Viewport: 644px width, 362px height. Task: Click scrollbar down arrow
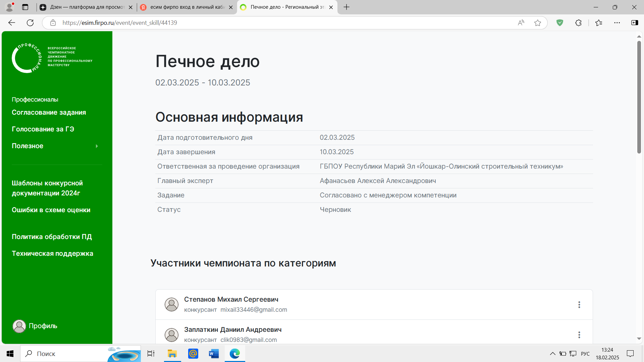(639, 339)
